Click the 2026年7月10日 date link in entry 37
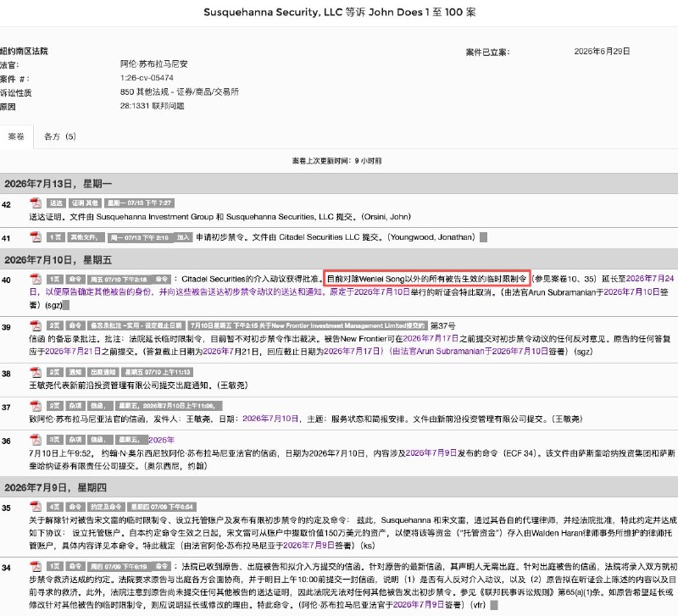Viewport: 678px width, 616px height. (x=270, y=419)
